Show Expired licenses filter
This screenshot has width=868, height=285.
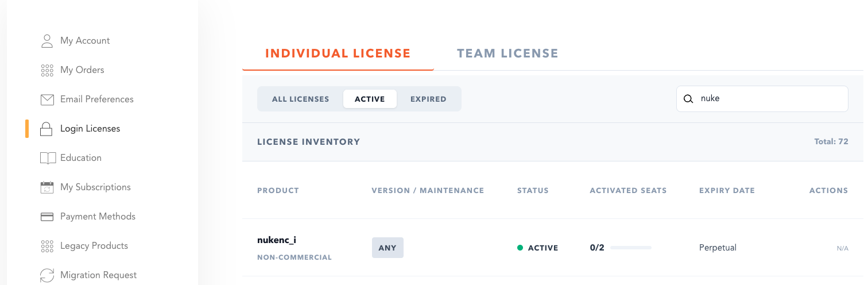(x=428, y=99)
